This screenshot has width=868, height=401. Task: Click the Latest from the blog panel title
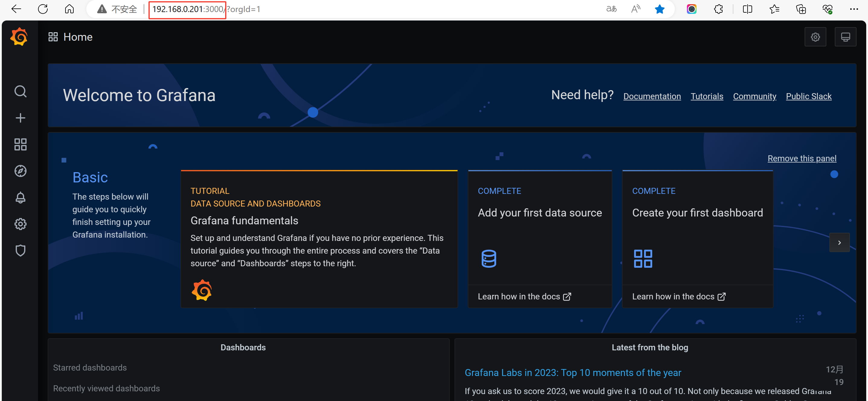click(x=650, y=347)
